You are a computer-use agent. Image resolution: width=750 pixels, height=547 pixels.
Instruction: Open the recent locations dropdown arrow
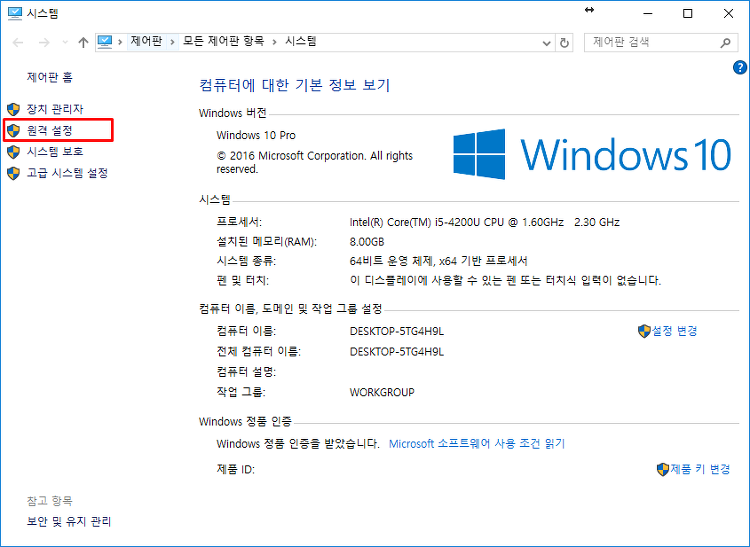(65, 43)
